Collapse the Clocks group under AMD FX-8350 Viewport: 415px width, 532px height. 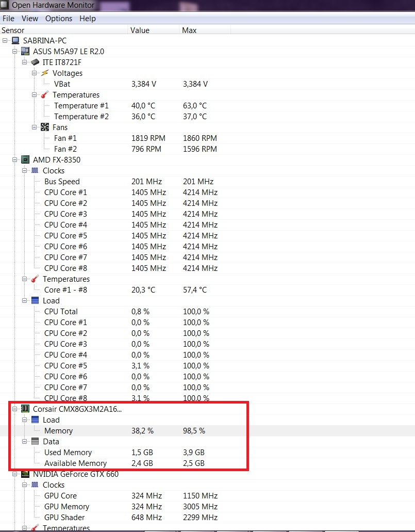pos(24,171)
